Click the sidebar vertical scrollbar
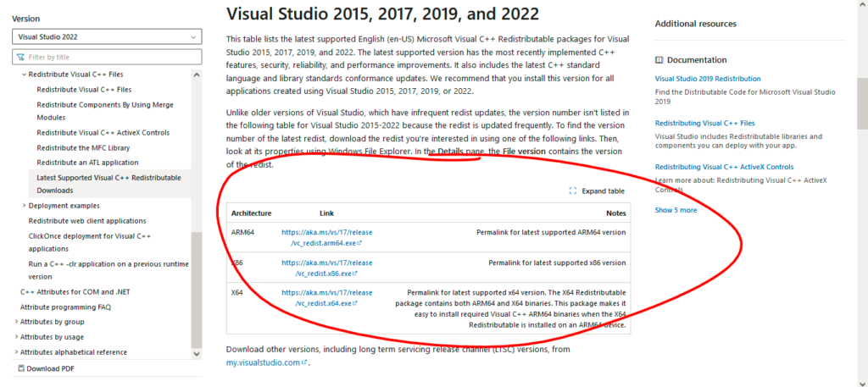 pos(197,288)
